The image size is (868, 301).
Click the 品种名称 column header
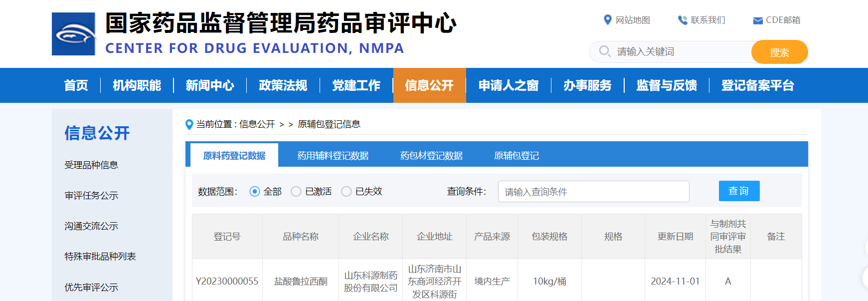[301, 237]
